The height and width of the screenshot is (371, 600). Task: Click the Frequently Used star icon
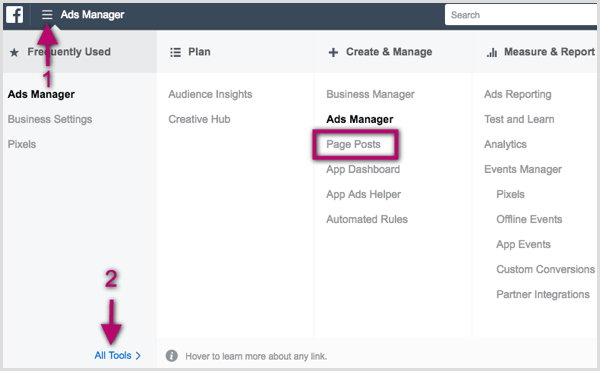[14, 52]
